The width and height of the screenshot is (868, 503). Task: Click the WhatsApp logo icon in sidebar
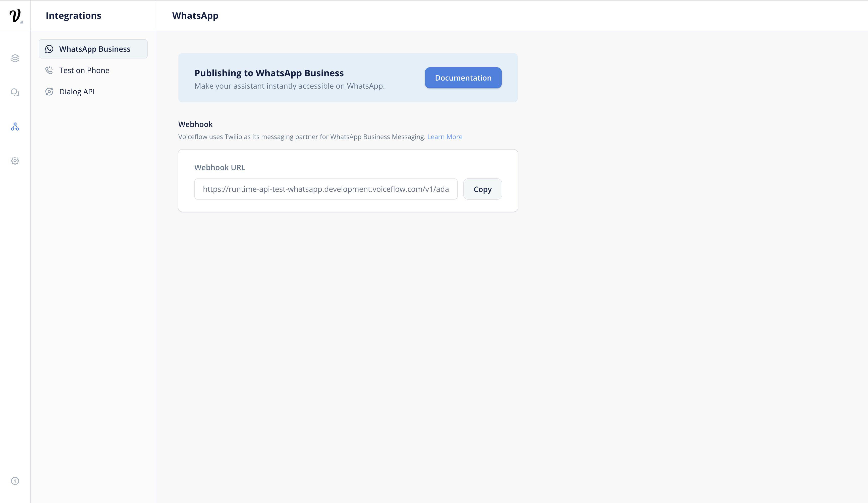49,49
